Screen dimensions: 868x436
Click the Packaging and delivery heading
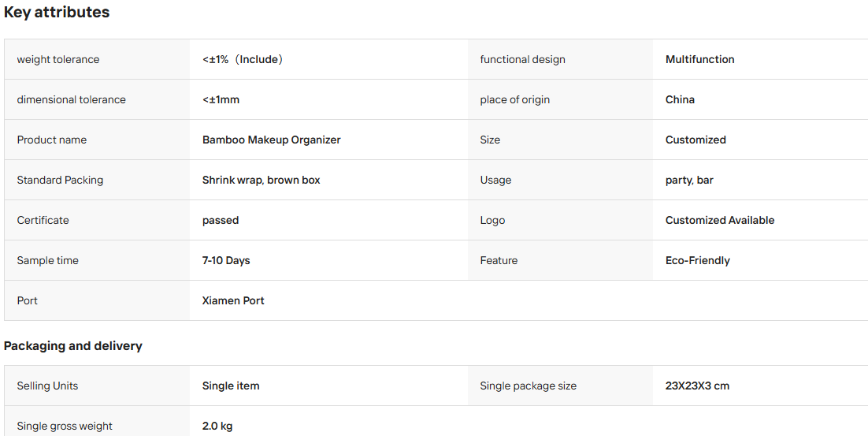73,345
